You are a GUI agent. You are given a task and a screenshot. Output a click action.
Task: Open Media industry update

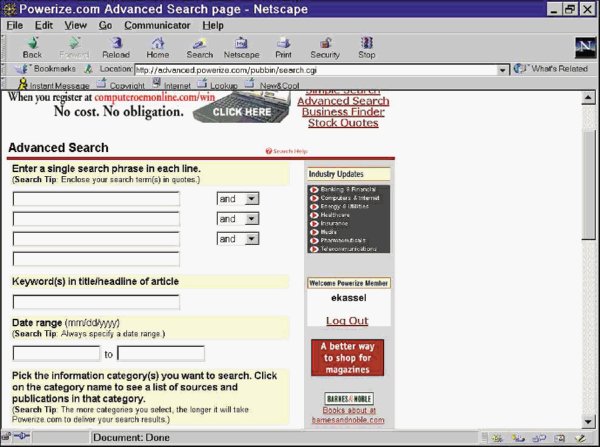click(324, 232)
